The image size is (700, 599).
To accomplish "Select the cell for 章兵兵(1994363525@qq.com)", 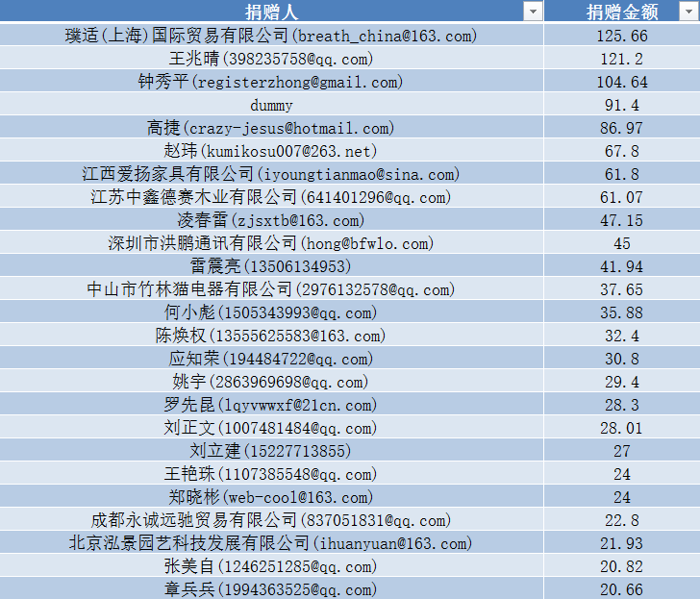I will 271,588.
